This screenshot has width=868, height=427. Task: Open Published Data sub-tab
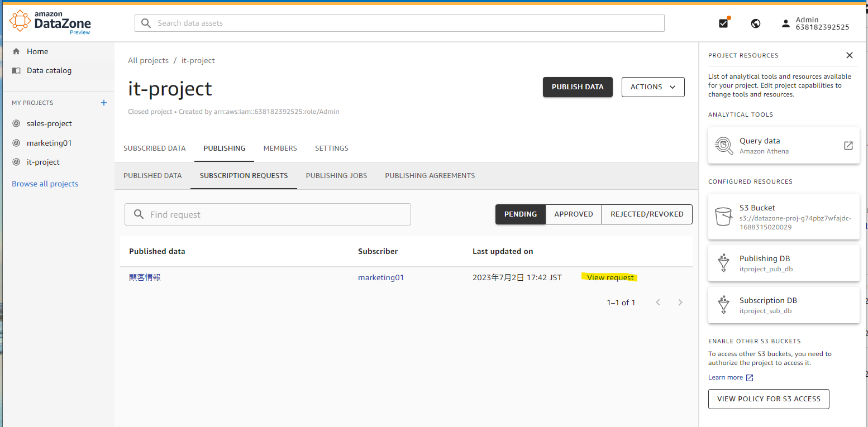pos(152,175)
